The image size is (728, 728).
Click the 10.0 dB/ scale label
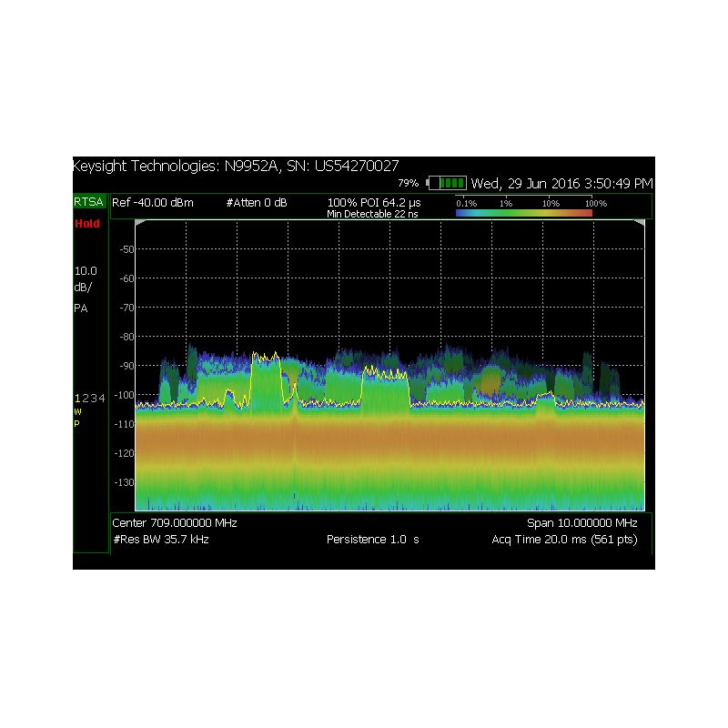(86, 279)
